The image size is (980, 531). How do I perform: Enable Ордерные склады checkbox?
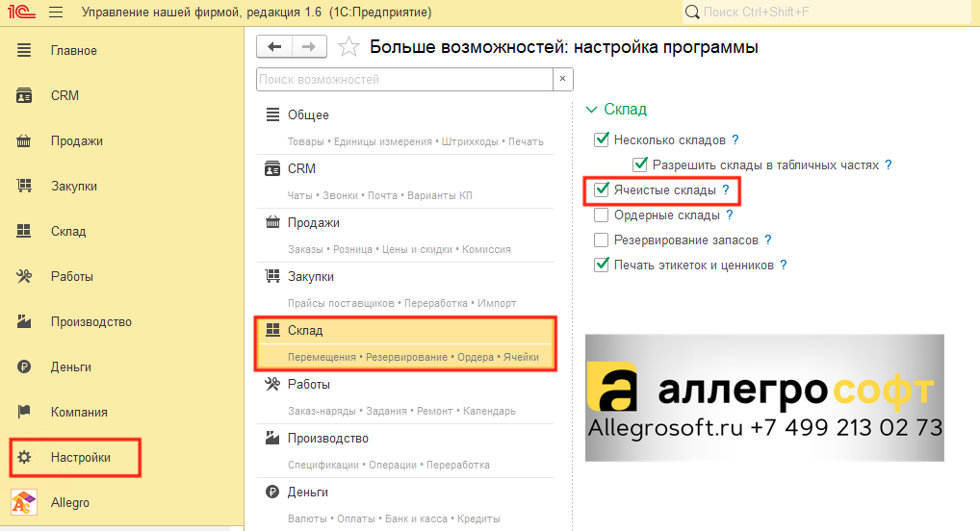pos(602,215)
